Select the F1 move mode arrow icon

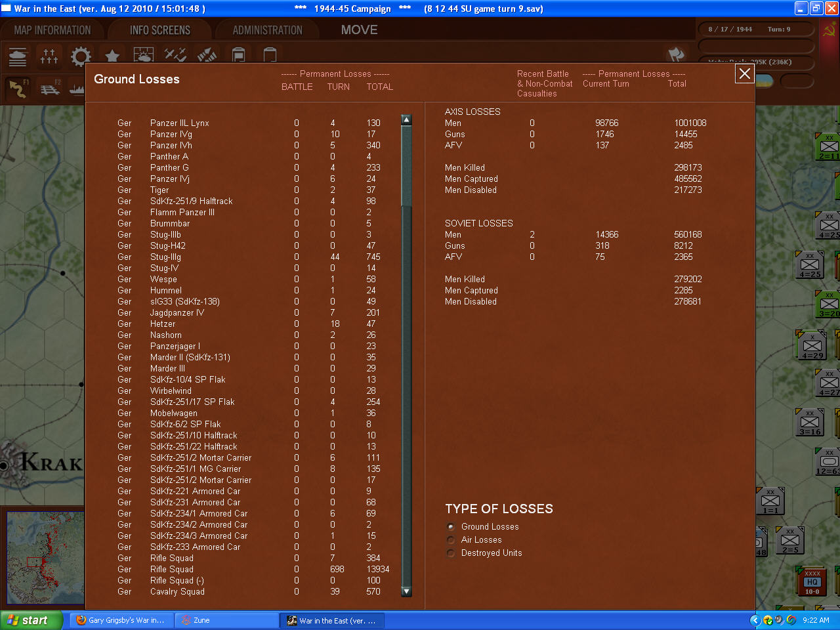coord(18,89)
